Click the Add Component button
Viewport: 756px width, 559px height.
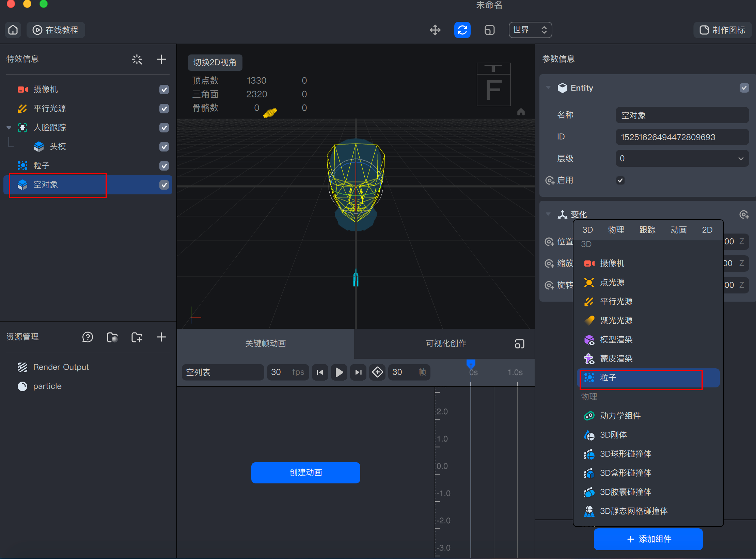(x=648, y=539)
